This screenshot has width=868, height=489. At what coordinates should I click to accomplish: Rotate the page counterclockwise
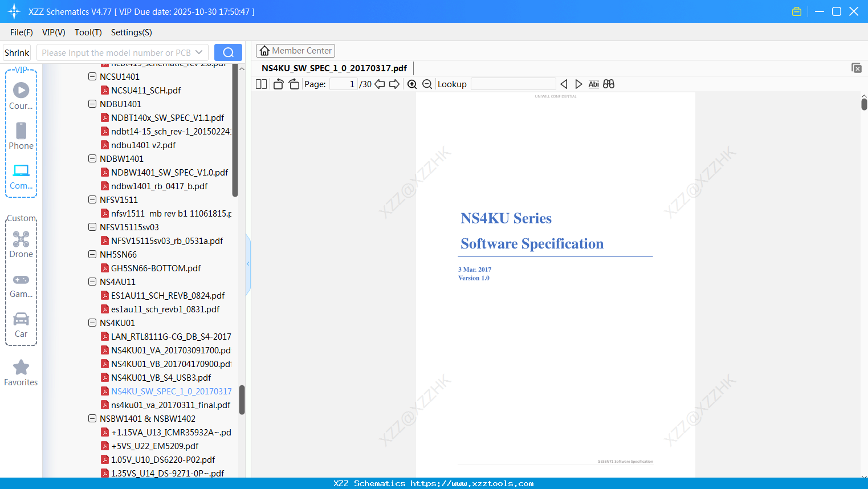(x=279, y=84)
